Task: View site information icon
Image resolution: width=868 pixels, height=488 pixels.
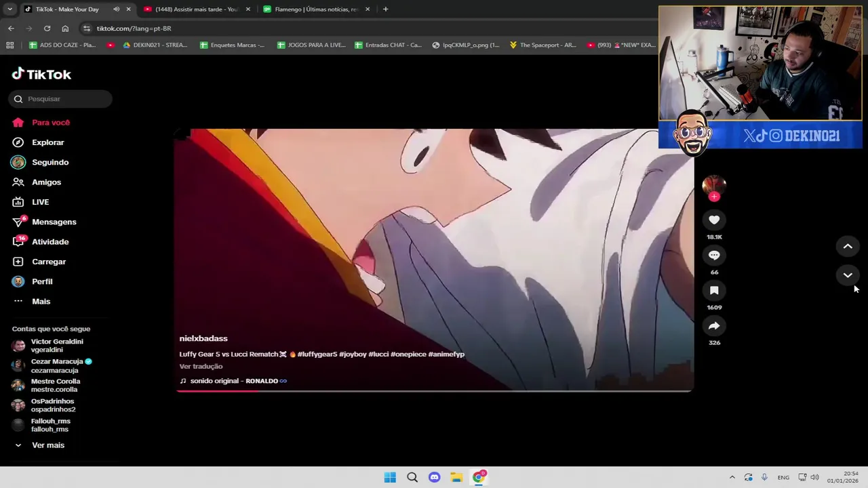Action: point(86,28)
